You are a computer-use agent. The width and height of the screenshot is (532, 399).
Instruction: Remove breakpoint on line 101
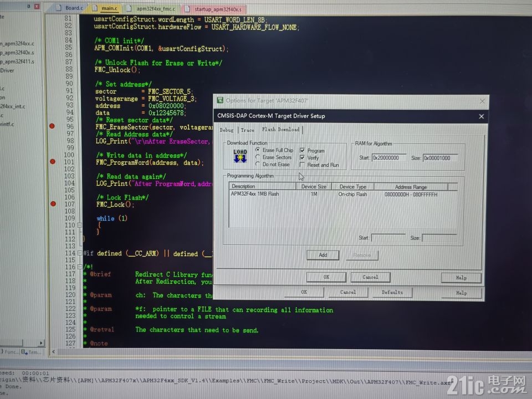[x=53, y=161]
